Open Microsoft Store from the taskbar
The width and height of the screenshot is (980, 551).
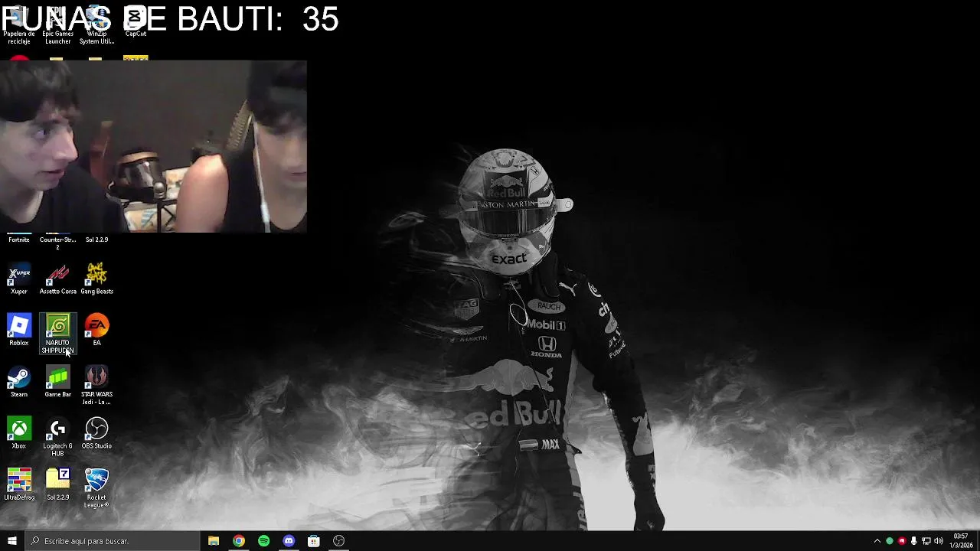[314, 541]
